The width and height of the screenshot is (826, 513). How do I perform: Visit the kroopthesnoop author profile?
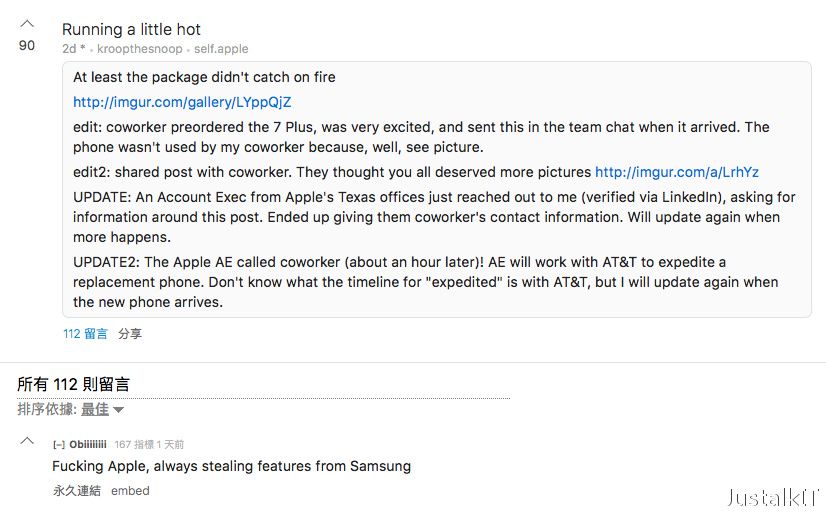(x=140, y=49)
